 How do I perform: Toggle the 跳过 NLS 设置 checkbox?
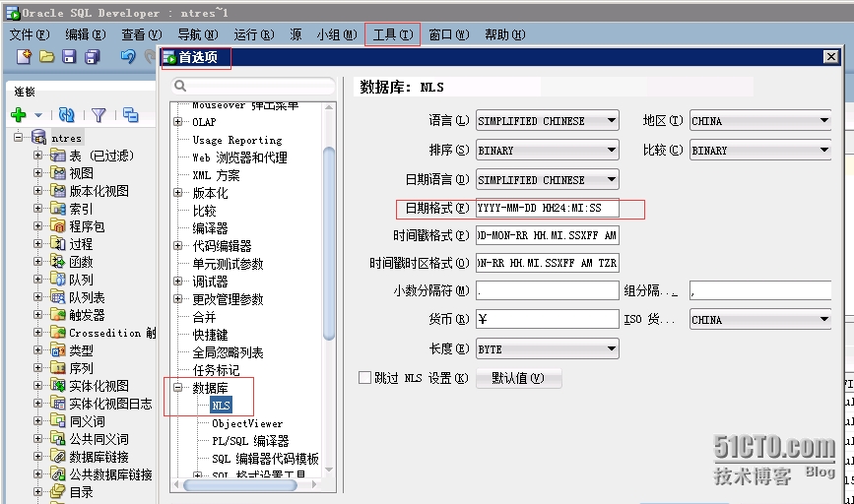[x=364, y=378]
